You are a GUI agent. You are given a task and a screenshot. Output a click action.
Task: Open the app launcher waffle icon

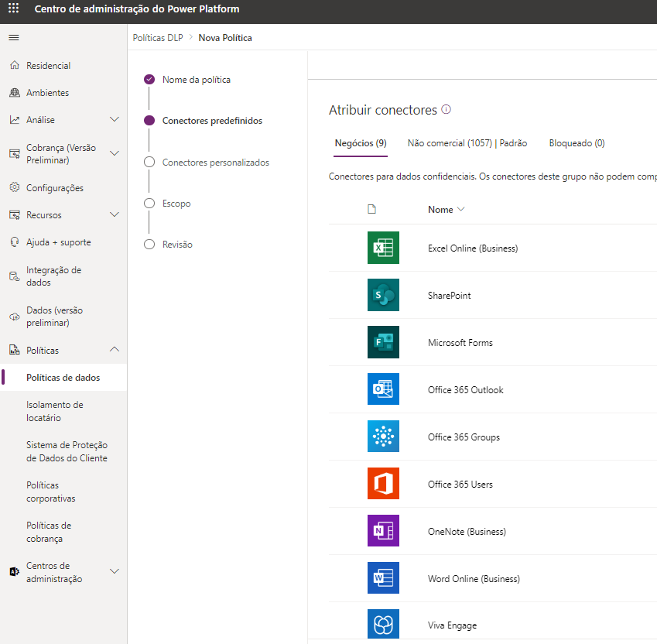click(13, 9)
